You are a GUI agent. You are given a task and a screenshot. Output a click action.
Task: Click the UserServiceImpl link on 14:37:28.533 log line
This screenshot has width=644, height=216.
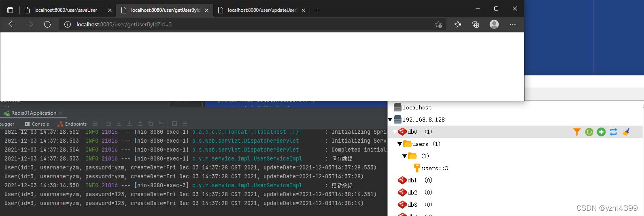(247, 158)
